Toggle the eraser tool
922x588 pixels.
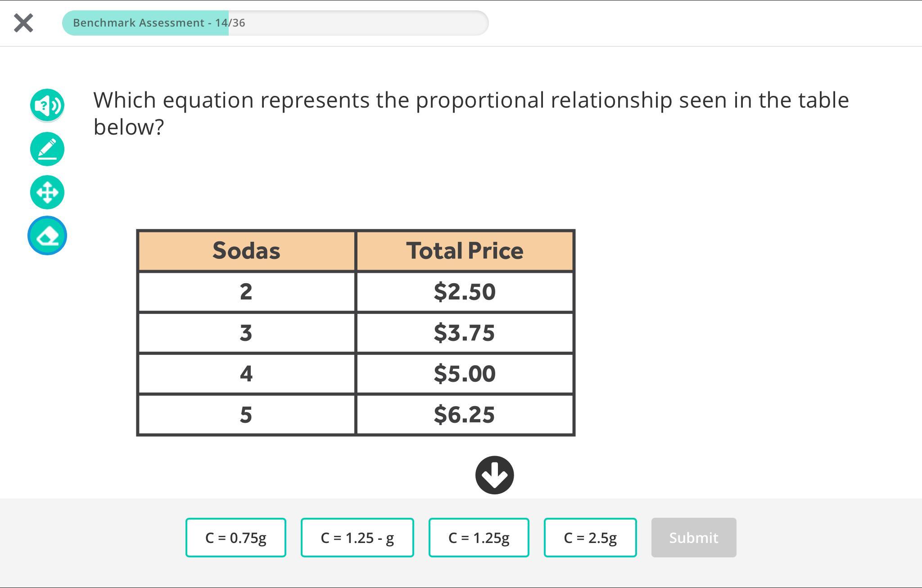click(x=47, y=235)
